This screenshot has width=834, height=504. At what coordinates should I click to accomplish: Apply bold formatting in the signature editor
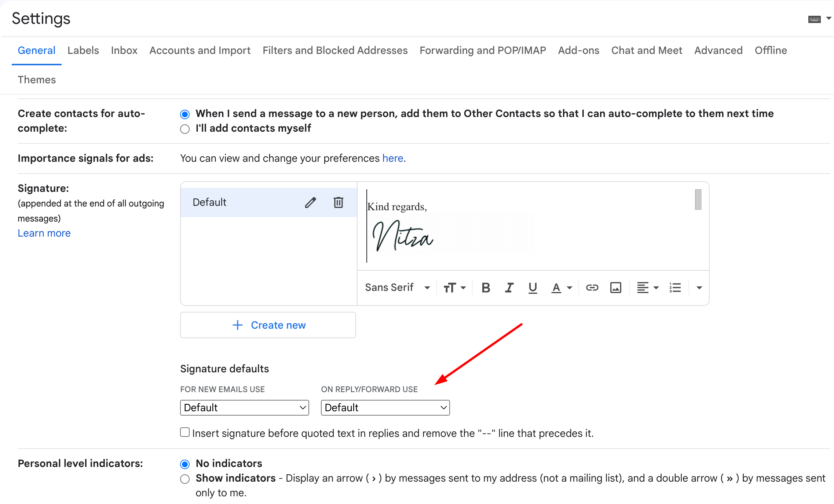[x=486, y=288]
